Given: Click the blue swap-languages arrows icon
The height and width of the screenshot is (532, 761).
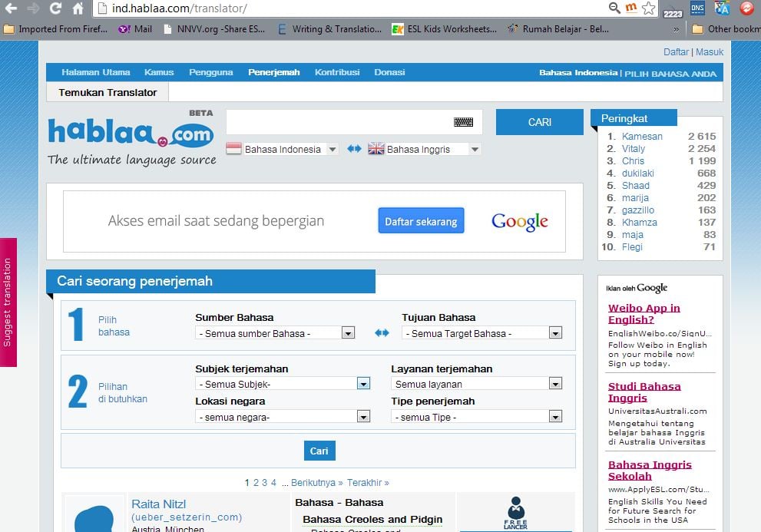Looking at the screenshot, I should click(356, 149).
